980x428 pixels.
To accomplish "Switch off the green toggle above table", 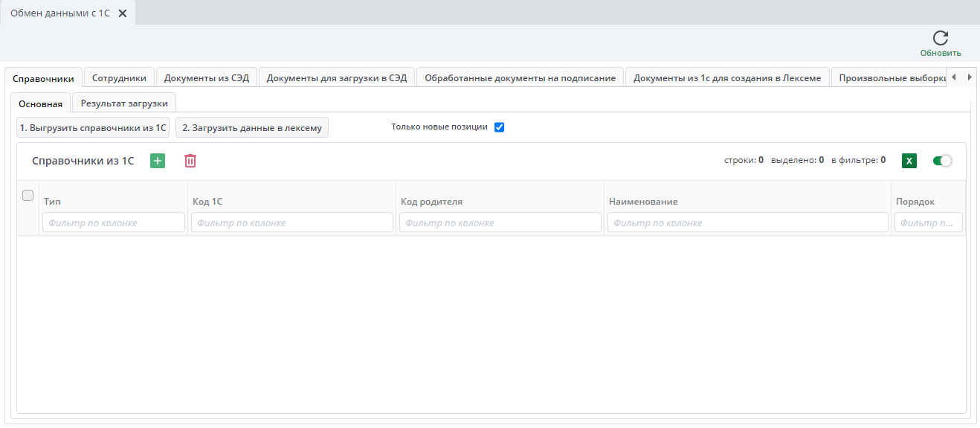I will (x=942, y=161).
